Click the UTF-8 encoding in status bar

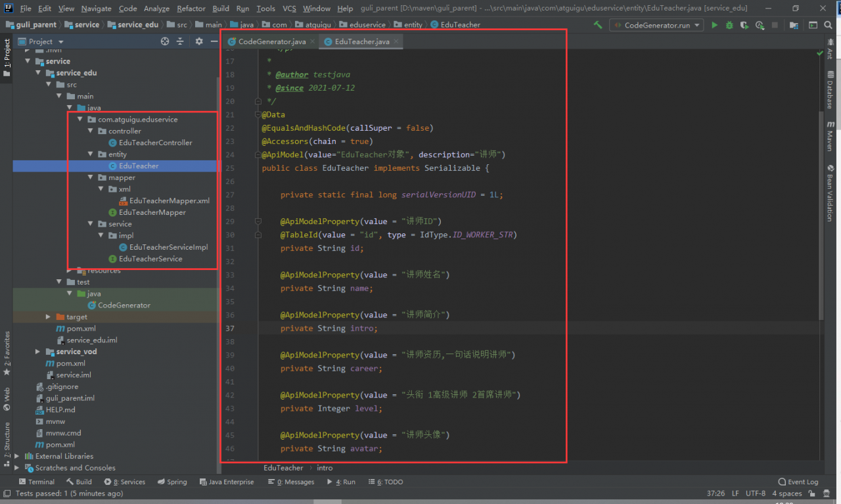coord(755,493)
